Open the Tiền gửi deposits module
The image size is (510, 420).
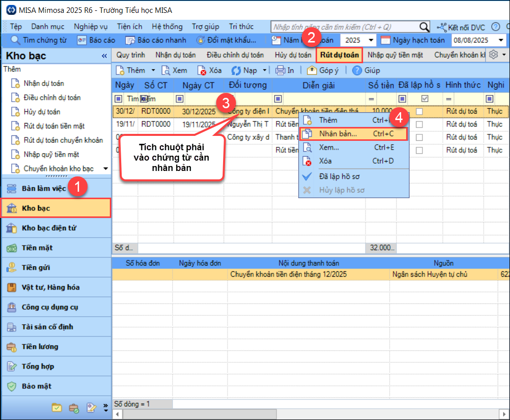[56, 268]
